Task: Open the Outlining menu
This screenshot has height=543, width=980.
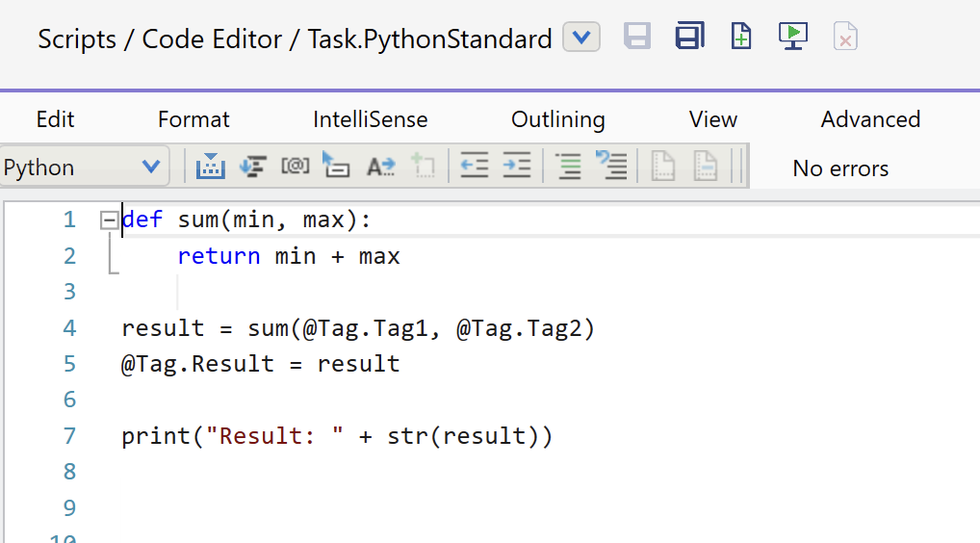Action: (x=557, y=119)
